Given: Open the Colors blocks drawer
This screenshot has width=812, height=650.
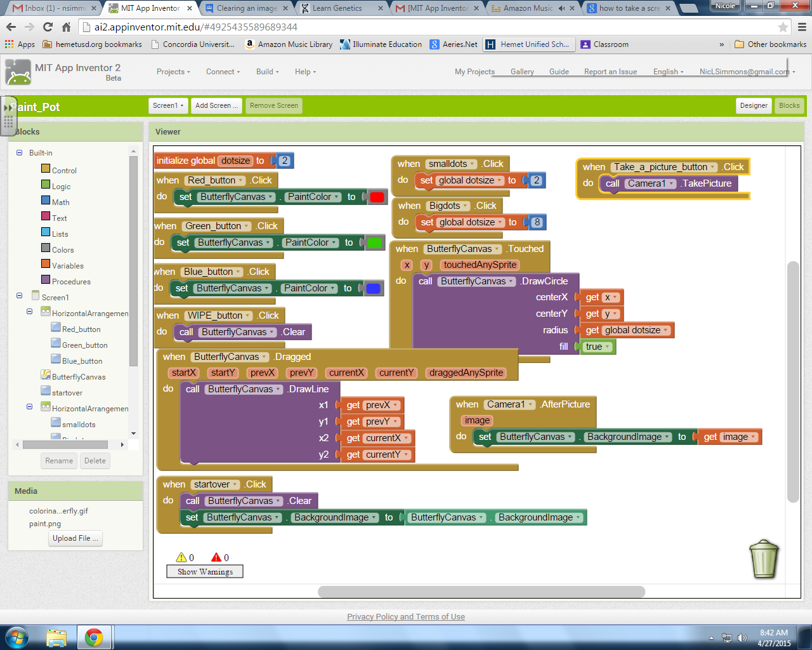Looking at the screenshot, I should tap(63, 250).
